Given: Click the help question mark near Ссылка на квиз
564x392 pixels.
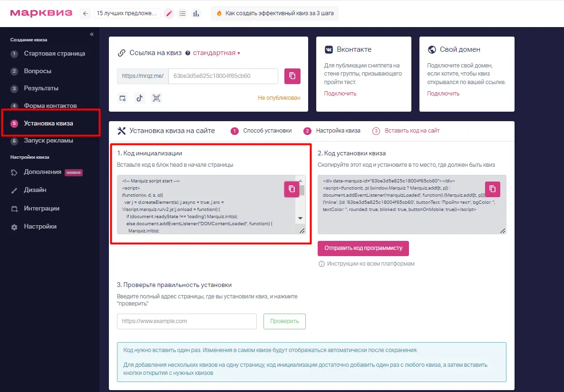Looking at the screenshot, I should pyautogui.click(x=187, y=53).
